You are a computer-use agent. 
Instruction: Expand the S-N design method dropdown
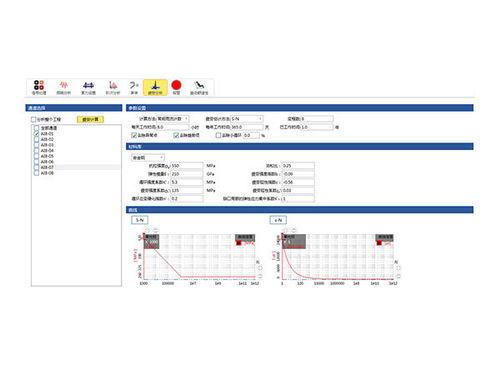[247, 119]
